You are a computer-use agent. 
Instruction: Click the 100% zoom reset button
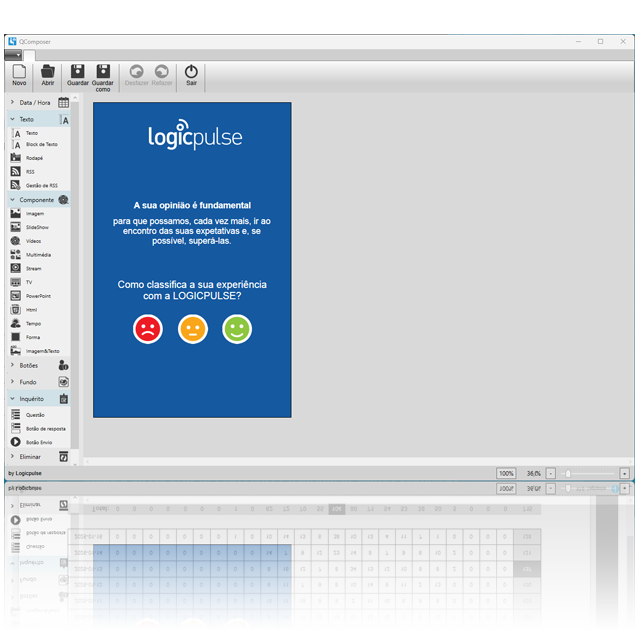point(506,474)
